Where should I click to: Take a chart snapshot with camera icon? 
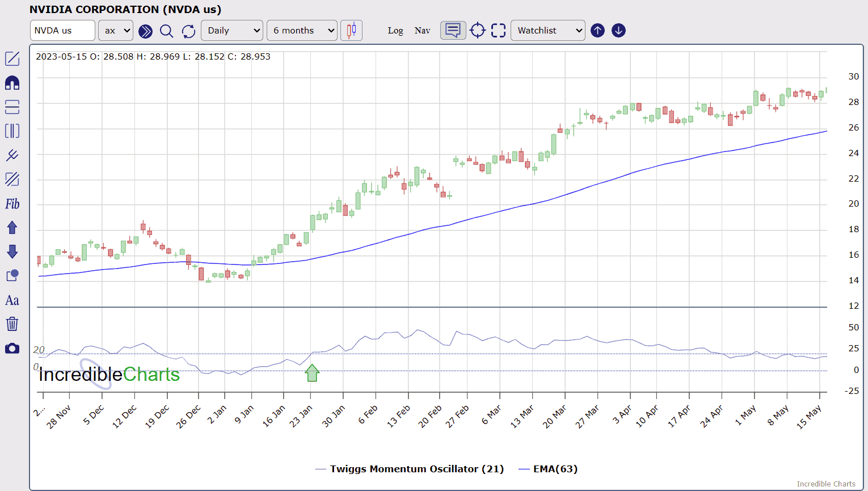point(12,349)
